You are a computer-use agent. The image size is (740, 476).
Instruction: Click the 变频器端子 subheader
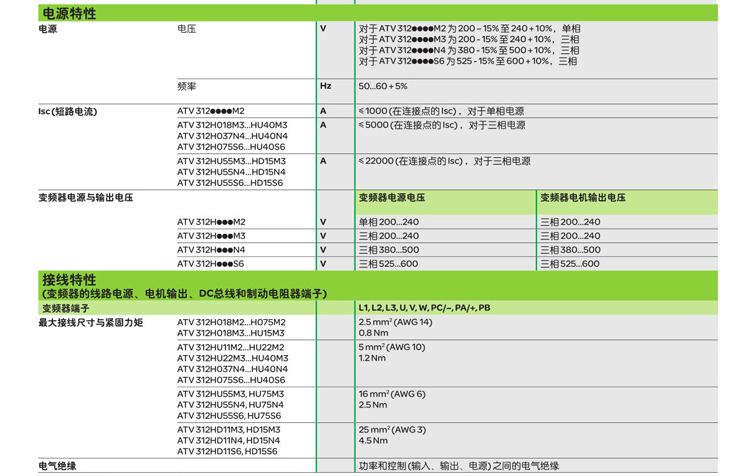coord(66,308)
